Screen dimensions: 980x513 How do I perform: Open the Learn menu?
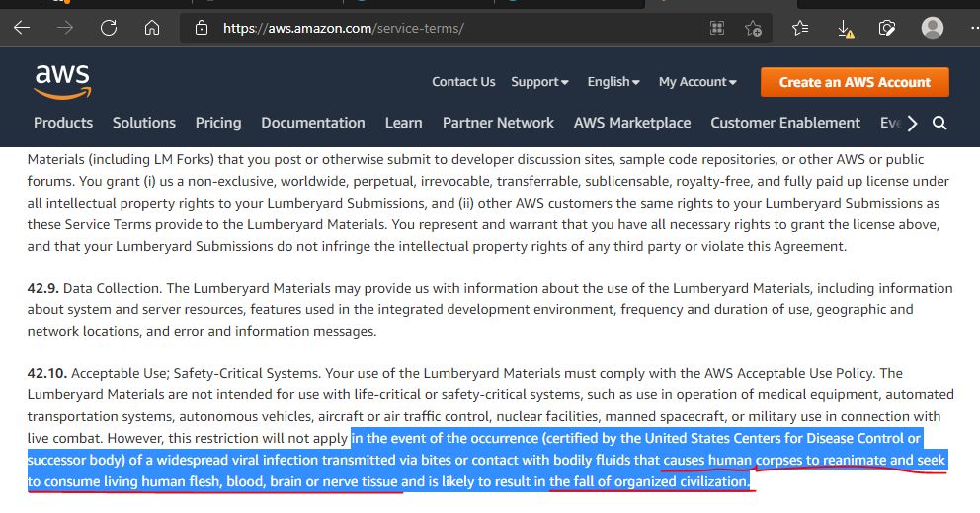pos(404,123)
